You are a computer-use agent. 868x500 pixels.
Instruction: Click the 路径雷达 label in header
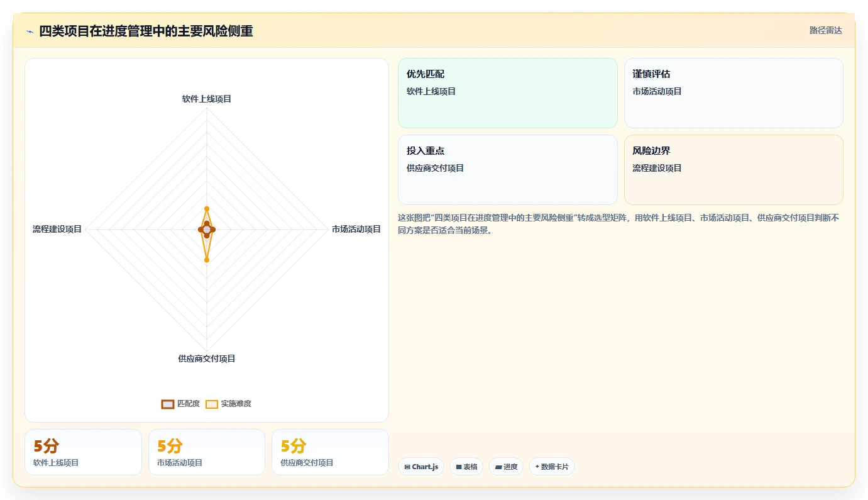[x=825, y=30]
